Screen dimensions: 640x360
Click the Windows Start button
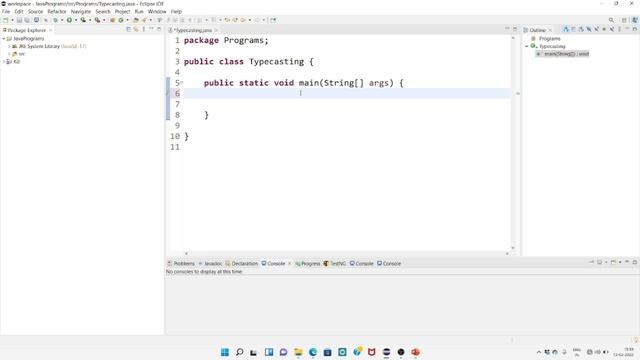pyautogui.click(x=225, y=352)
